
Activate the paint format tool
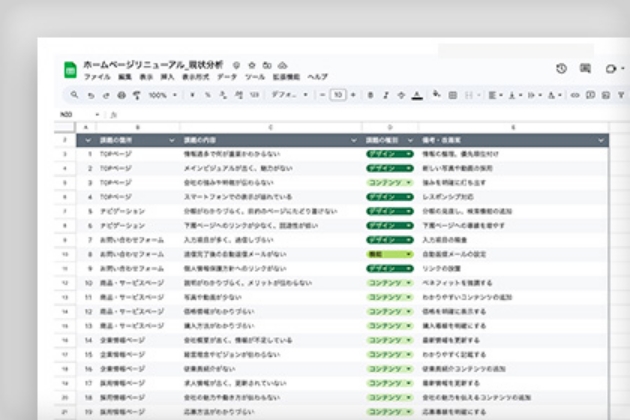137,95
